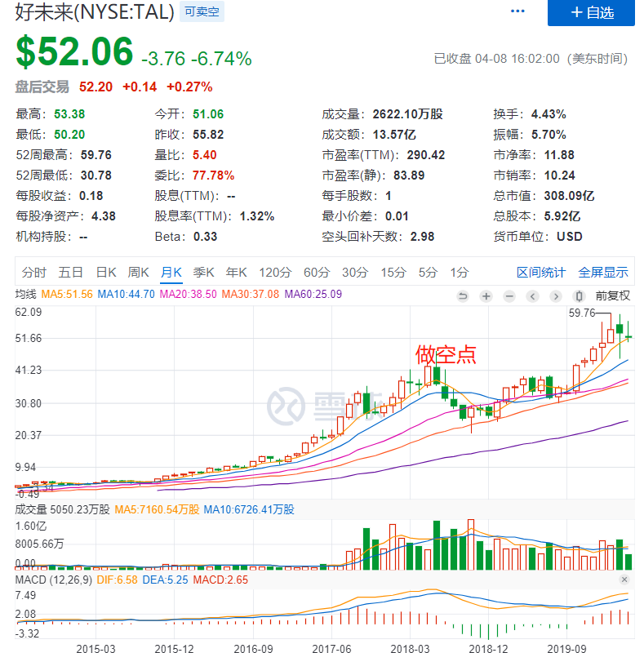This screenshot has height=653, width=644.
Task: Select the 年K chart tab
Action: coord(237,272)
